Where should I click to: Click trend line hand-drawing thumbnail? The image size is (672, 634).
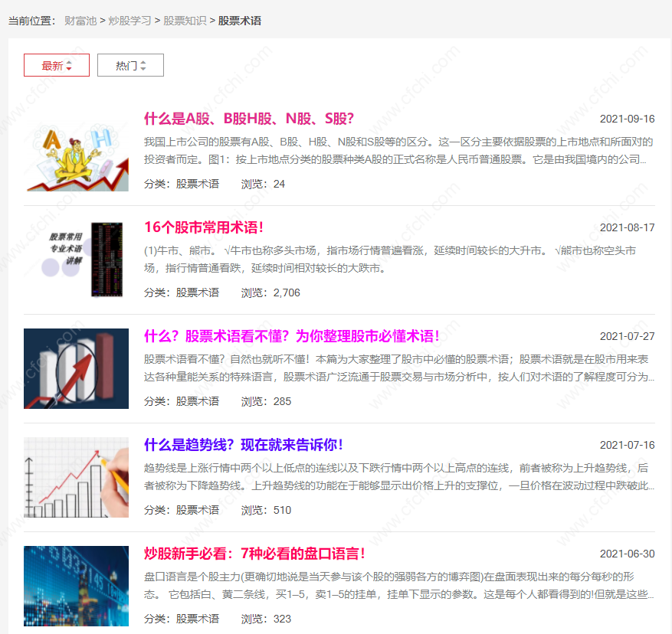tap(77, 478)
